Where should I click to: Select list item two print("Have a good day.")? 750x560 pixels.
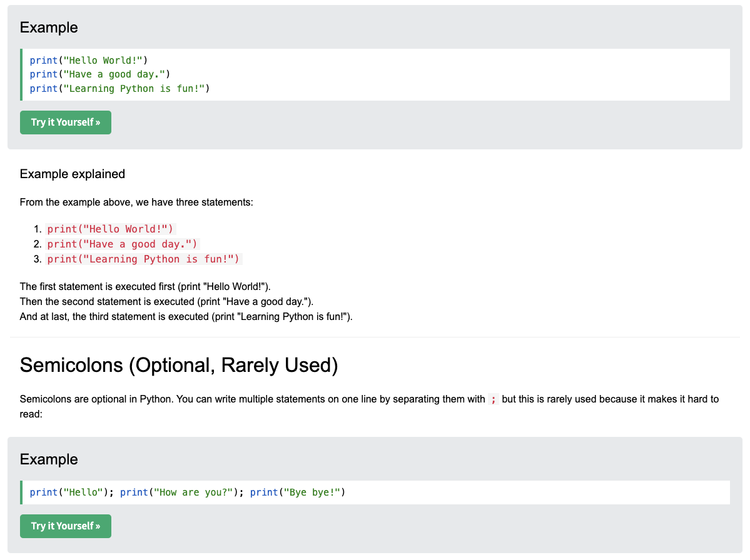point(123,244)
